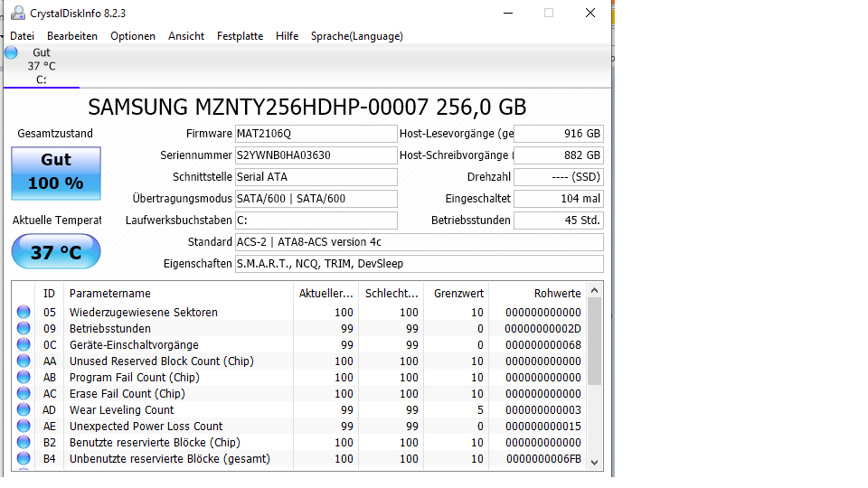Click the 37 °C temperature button

56,252
